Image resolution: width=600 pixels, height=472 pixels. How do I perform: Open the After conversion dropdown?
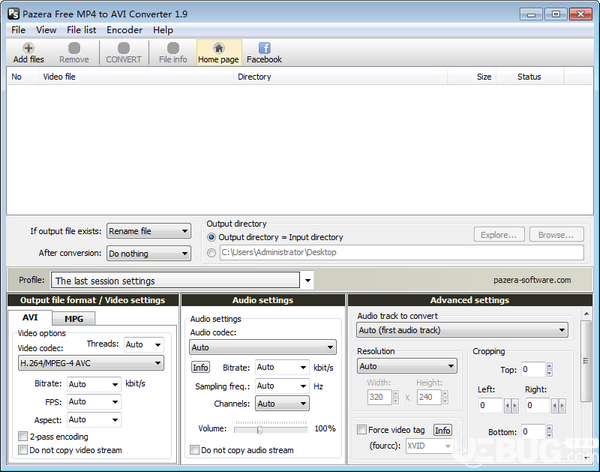(x=148, y=253)
